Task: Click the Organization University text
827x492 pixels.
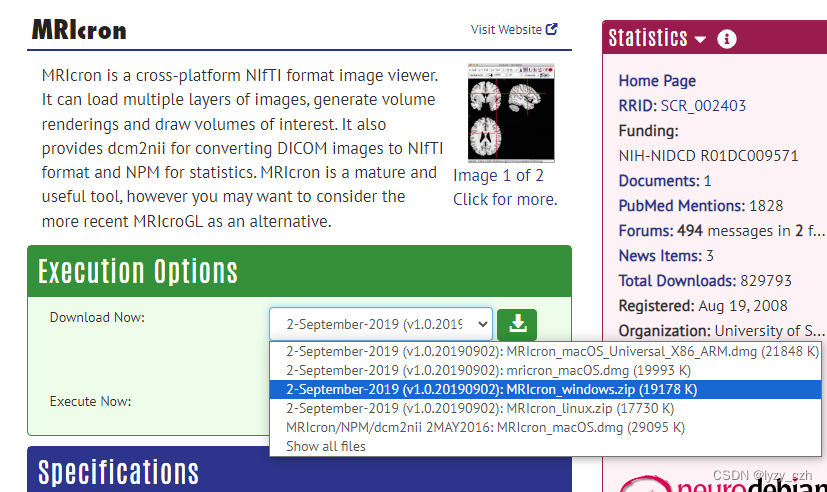Action: (721, 331)
